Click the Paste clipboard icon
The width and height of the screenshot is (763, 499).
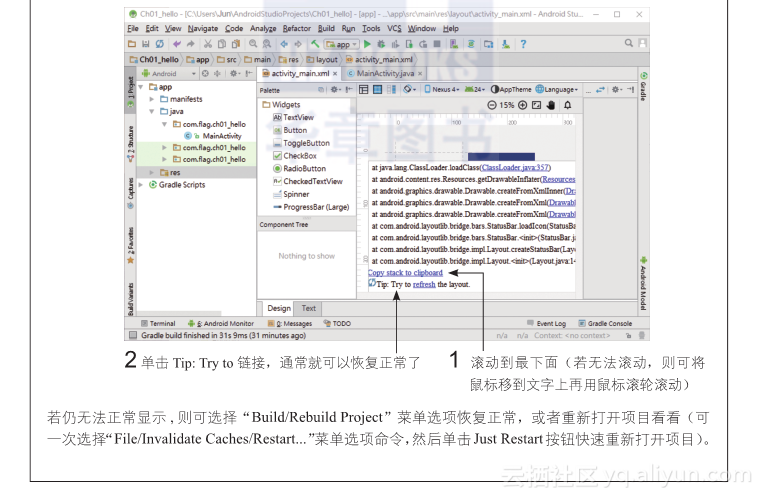(236, 44)
